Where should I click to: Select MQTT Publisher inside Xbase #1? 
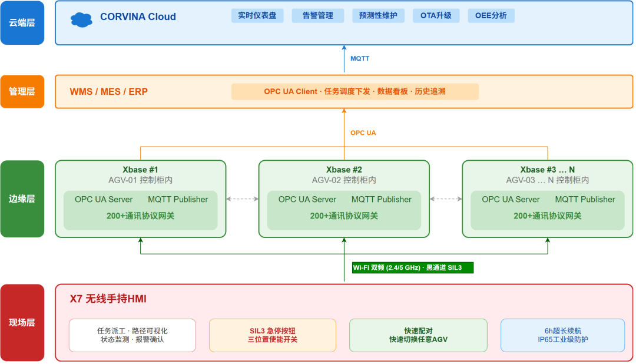(x=178, y=199)
